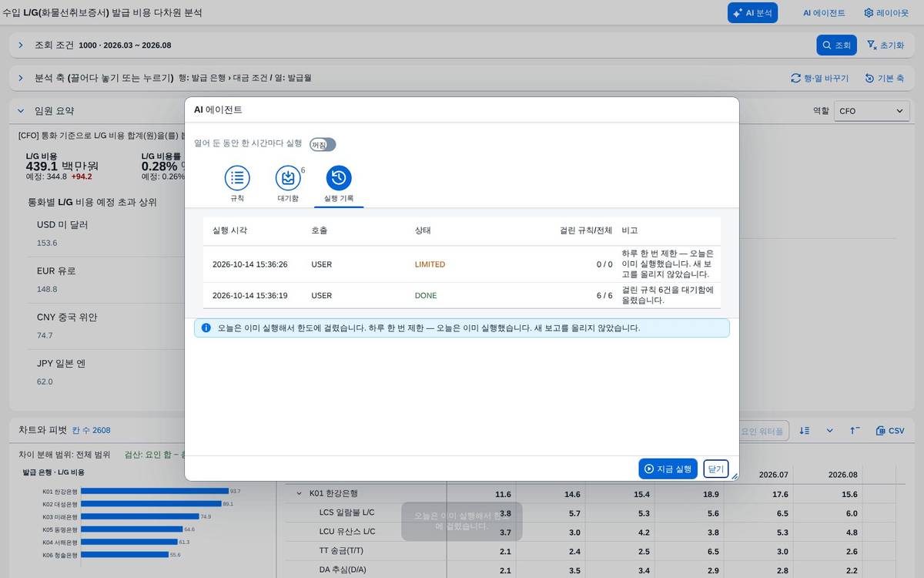
Task: Restore default axes with 기본 축
Action: (x=885, y=78)
